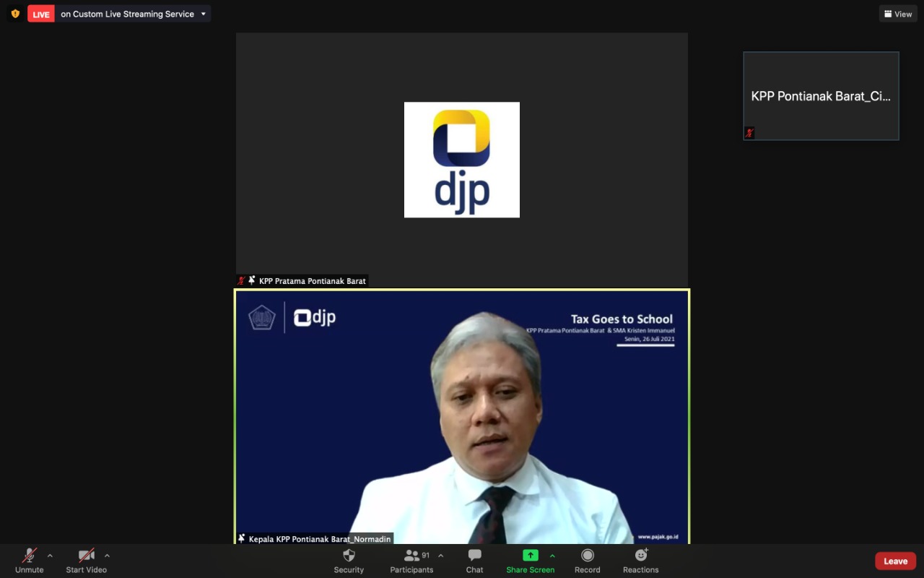Screen dimensions: 924x578
Task: Open the Chat window
Action: 474,556
